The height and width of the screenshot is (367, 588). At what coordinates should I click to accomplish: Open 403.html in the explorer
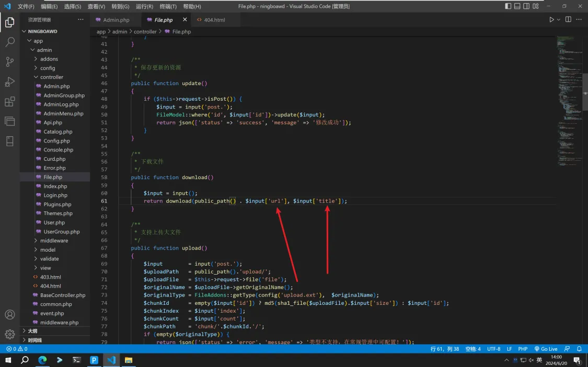50,277
